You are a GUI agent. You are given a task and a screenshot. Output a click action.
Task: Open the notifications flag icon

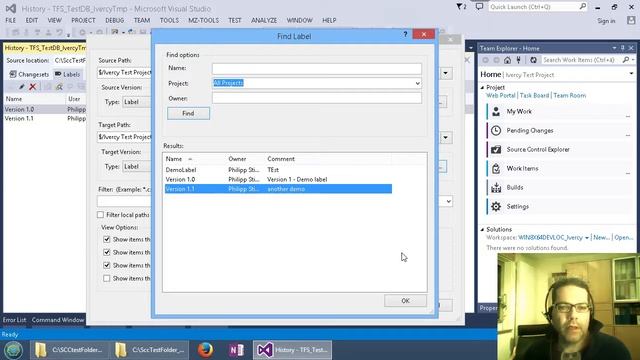(x=461, y=7)
